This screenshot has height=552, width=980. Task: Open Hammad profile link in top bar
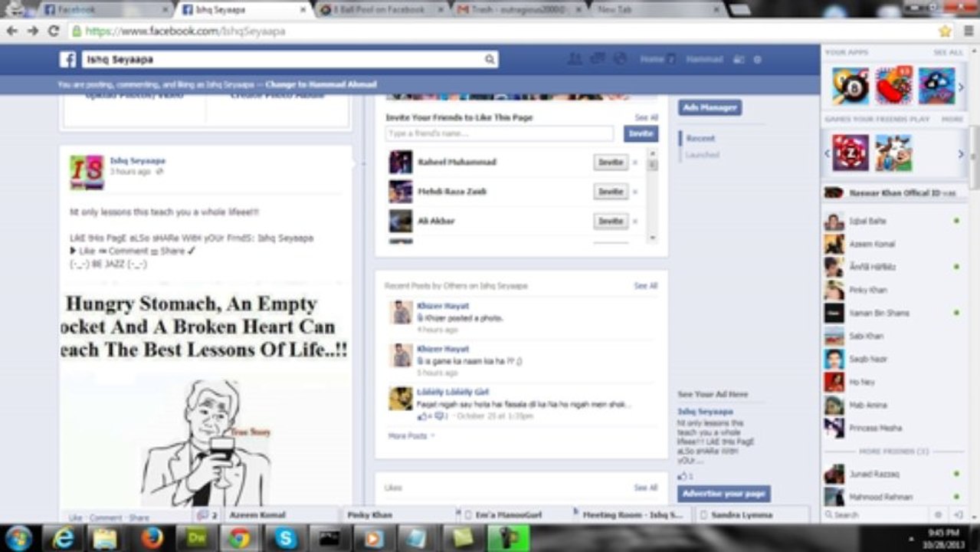[x=704, y=60]
